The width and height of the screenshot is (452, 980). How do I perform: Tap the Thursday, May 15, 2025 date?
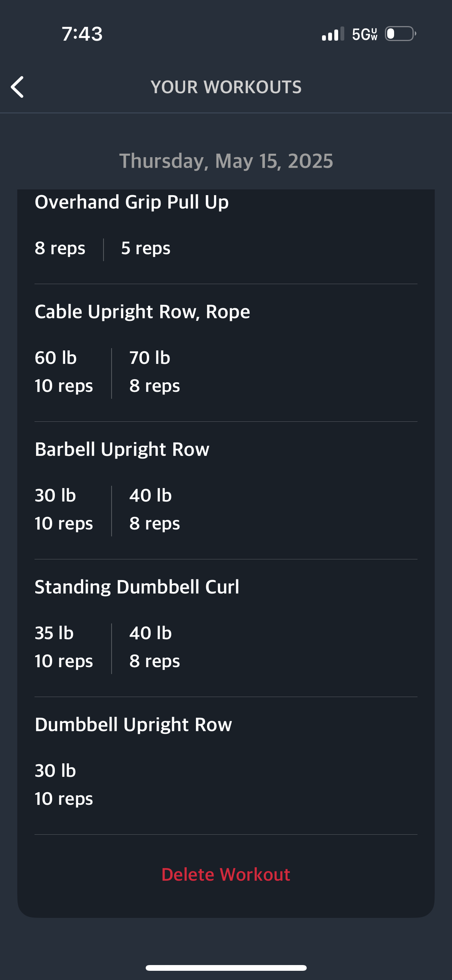point(226,161)
